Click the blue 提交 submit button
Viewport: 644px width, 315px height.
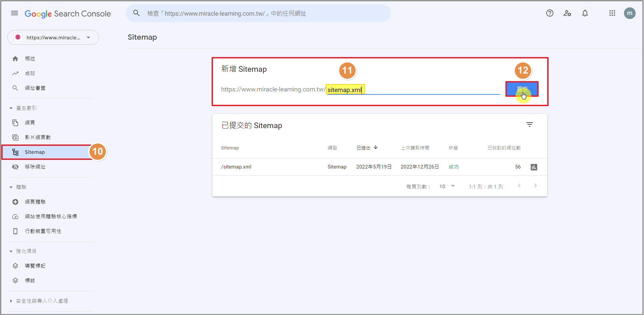(522, 89)
